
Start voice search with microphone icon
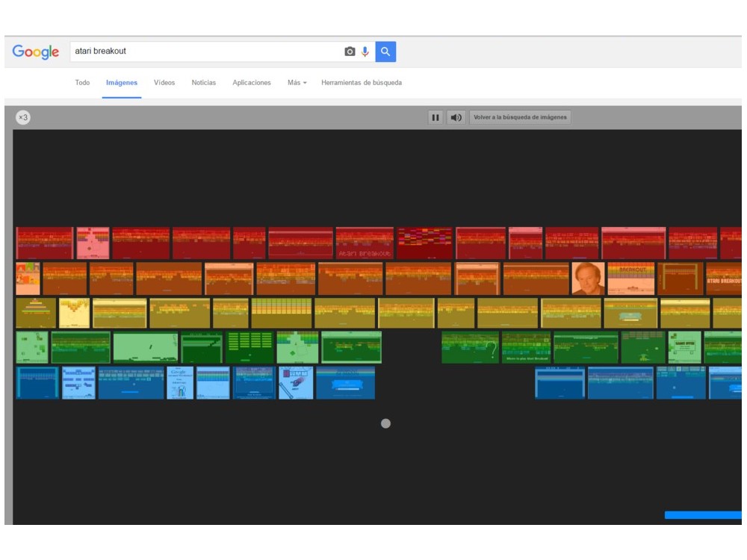(x=365, y=52)
